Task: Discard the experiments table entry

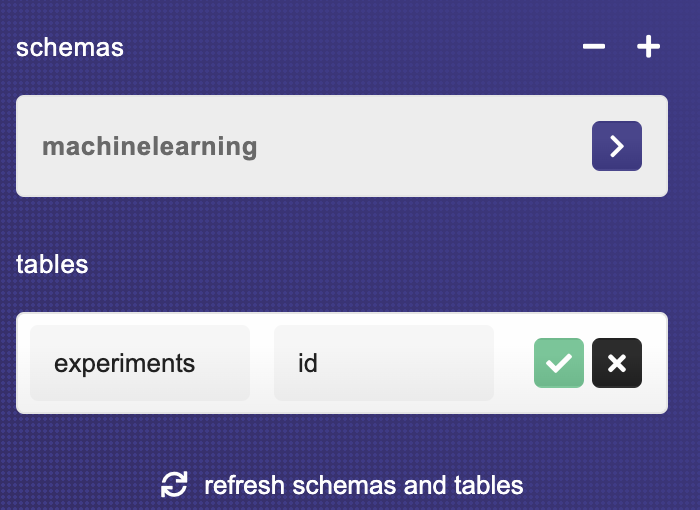Action: pos(617,363)
